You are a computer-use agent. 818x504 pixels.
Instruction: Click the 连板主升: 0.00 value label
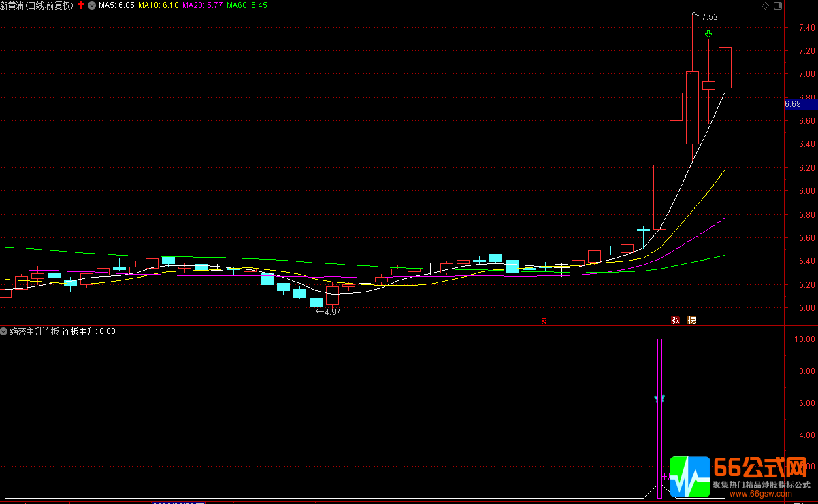pos(89,331)
